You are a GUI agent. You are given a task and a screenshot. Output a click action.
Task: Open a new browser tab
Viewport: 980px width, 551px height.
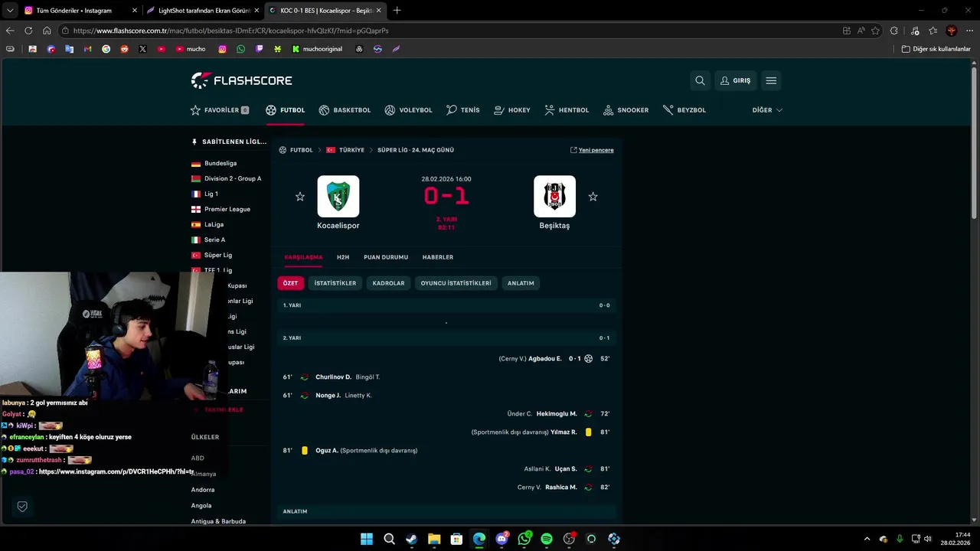coord(397,11)
